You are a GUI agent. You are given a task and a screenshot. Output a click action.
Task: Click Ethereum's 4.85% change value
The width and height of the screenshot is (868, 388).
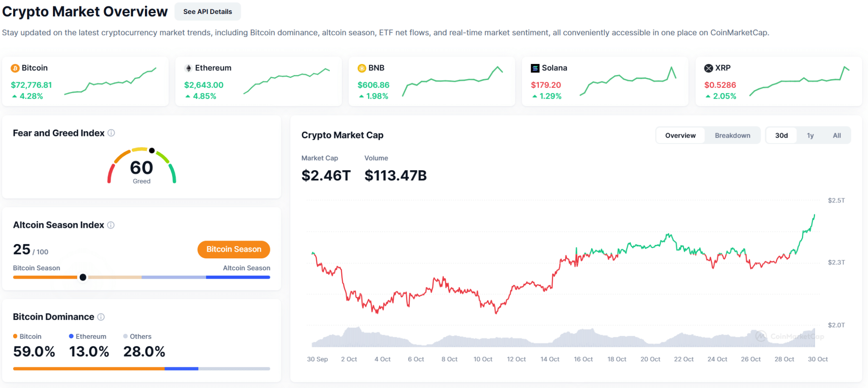205,97
